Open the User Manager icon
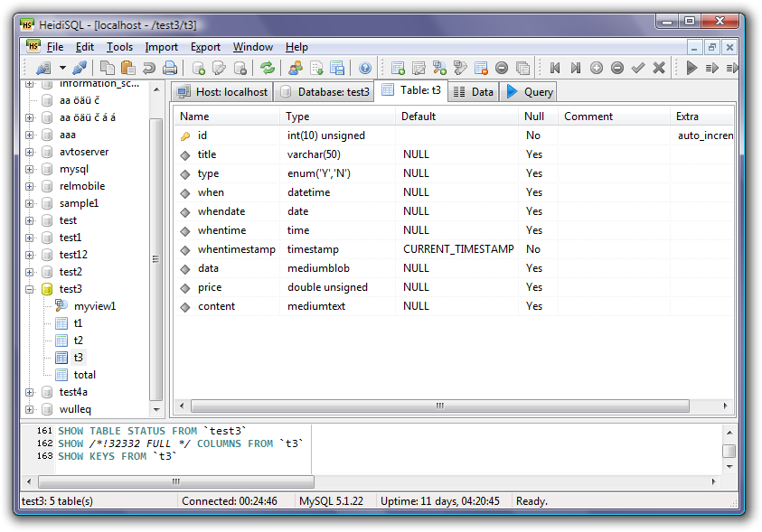This screenshot has height=532, width=762. point(296,68)
